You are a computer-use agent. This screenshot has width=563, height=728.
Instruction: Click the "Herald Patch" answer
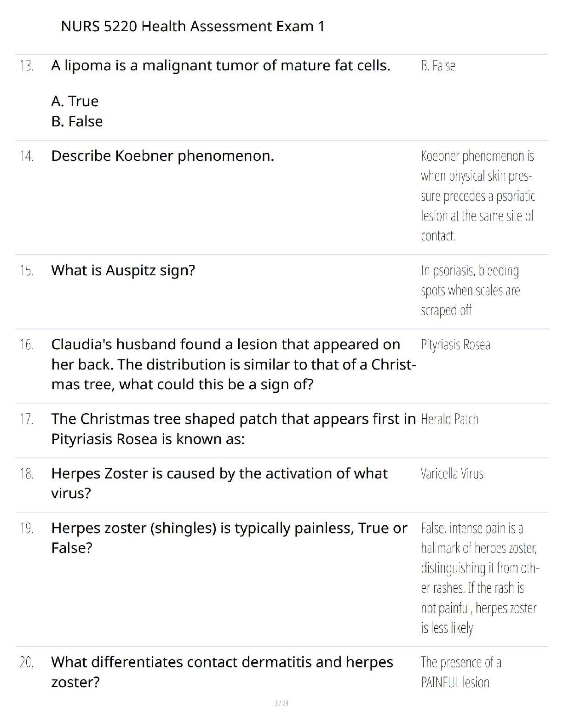click(x=449, y=419)
